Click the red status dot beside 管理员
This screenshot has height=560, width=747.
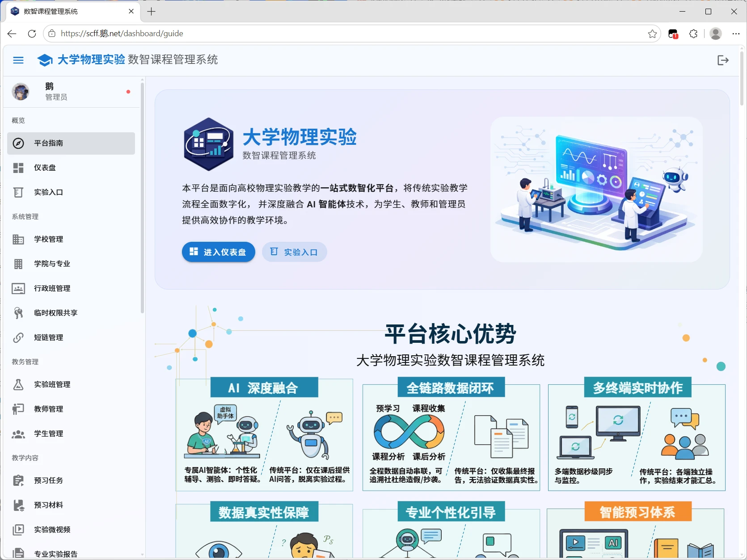[x=128, y=92]
